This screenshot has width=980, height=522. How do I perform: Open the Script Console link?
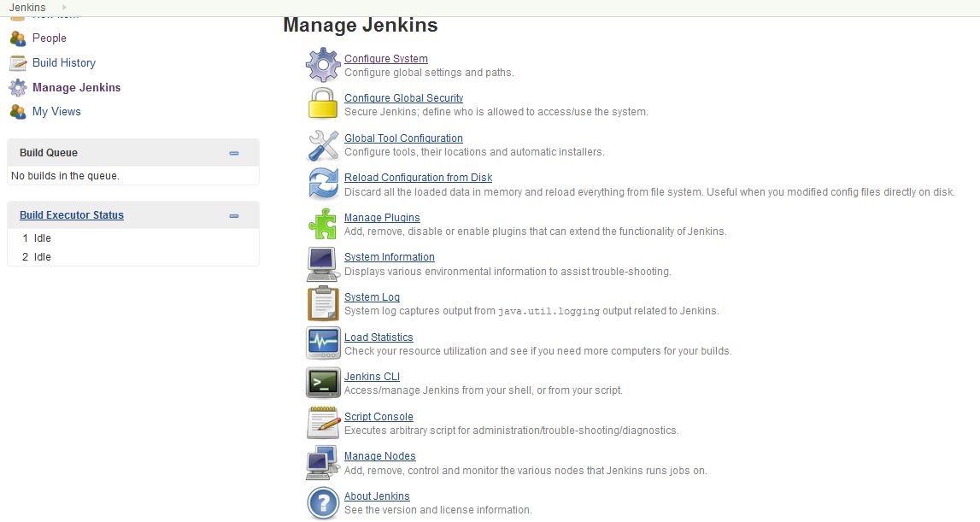click(379, 416)
